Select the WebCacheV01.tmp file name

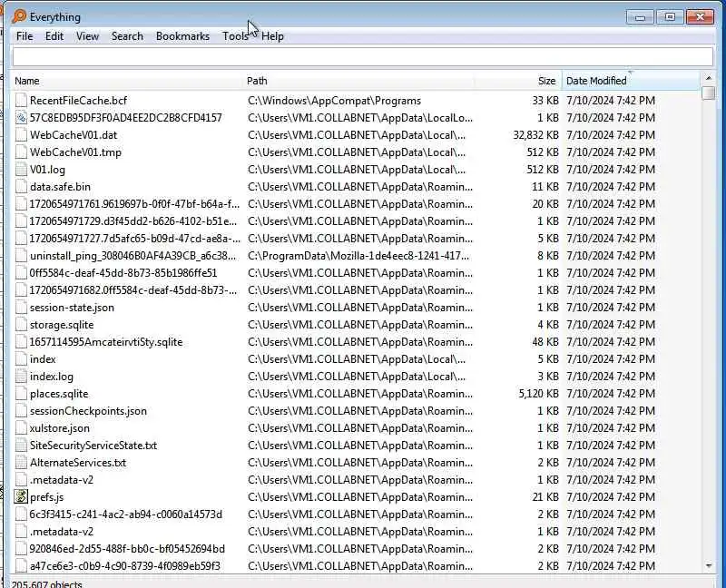(x=75, y=152)
